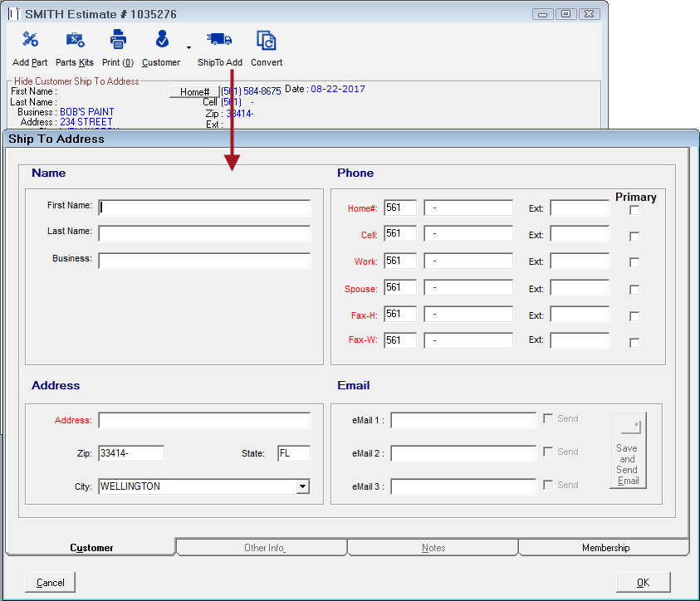This screenshot has width=700, height=601.
Task: Enable Primary for the Home# number
Action: tap(634, 210)
